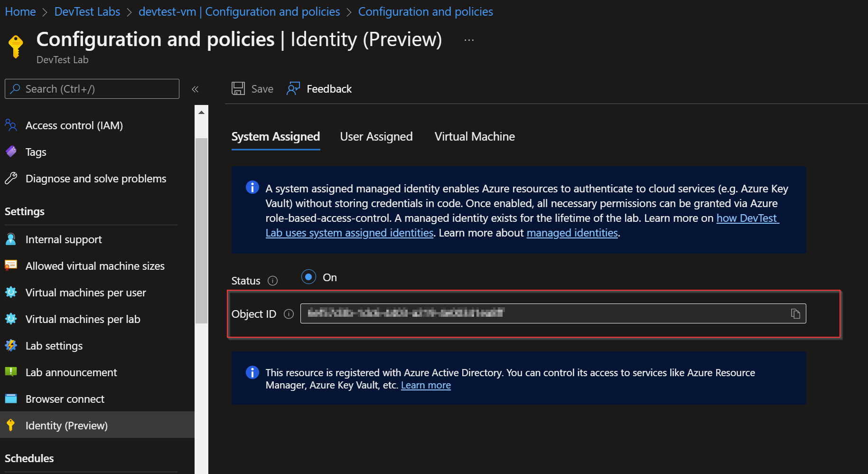Switch to the System Assigned tab
Screen dimensions: 868x474
[276, 137]
